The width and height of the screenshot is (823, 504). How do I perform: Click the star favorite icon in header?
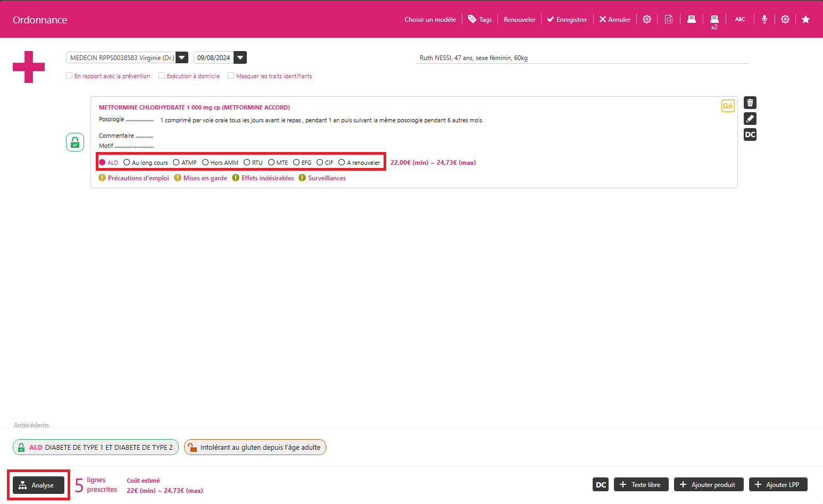[805, 19]
